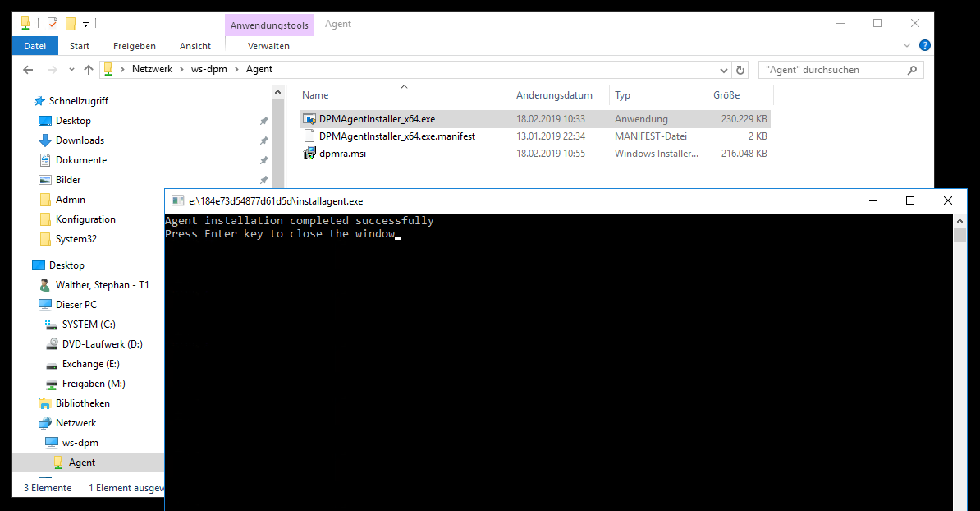980x511 pixels.
Task: Open DVD-Laufwerk (D:) drive
Action: pos(102,344)
